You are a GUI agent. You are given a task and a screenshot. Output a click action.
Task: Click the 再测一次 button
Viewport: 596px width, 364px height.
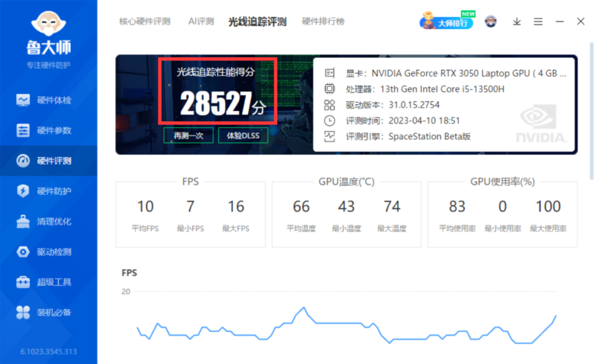188,135
